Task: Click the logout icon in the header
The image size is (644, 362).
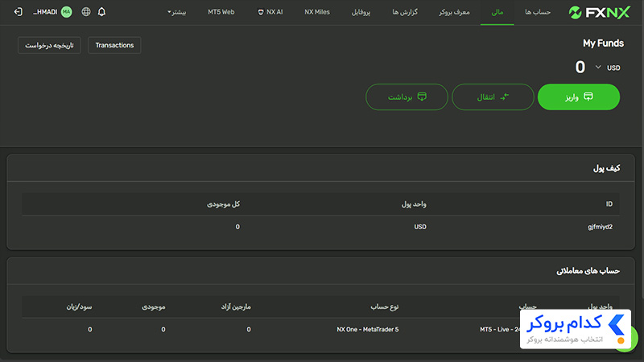Action: (x=18, y=12)
